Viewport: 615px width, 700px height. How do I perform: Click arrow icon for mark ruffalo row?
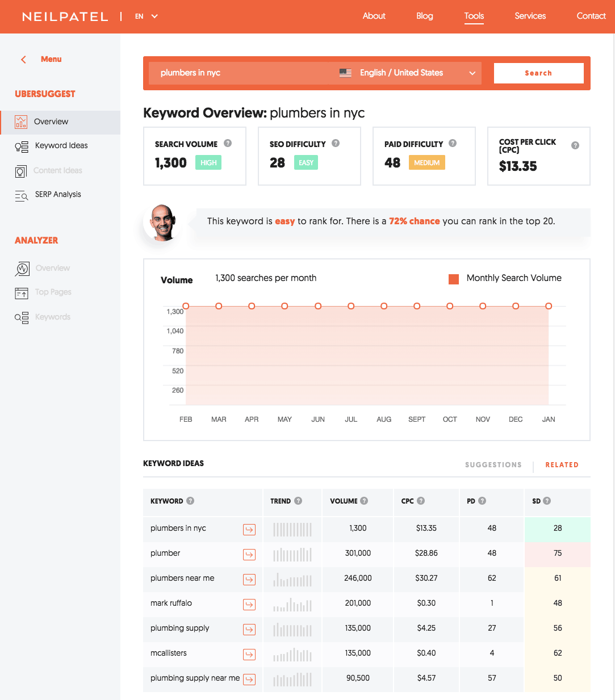click(x=249, y=605)
